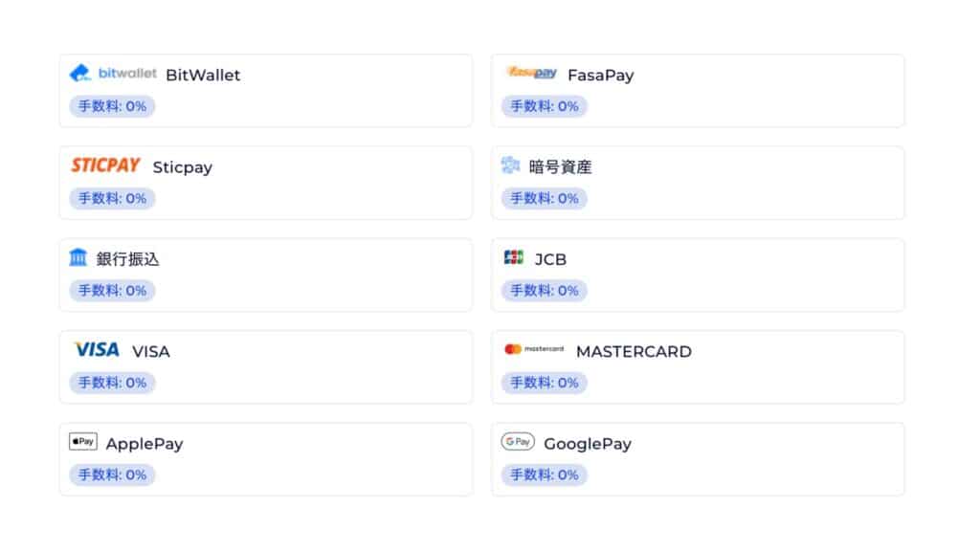The height and width of the screenshot is (551, 980).
Task: Click the JCB card logo icon
Action: tap(514, 257)
